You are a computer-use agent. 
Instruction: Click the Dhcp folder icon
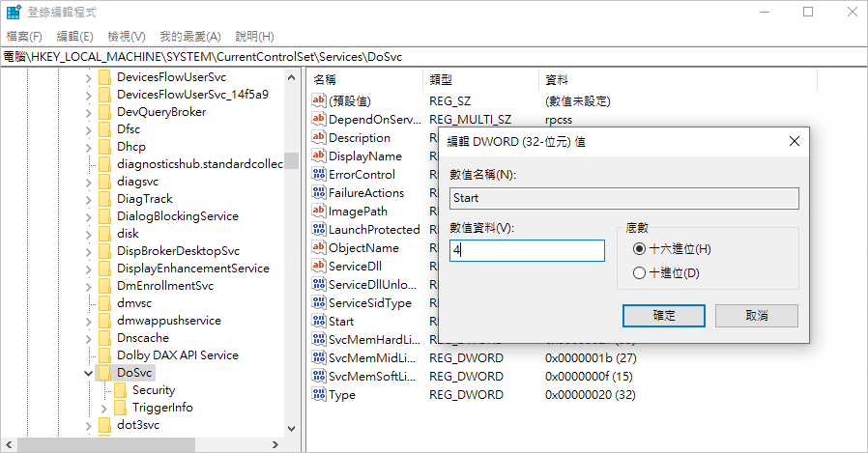(x=104, y=147)
